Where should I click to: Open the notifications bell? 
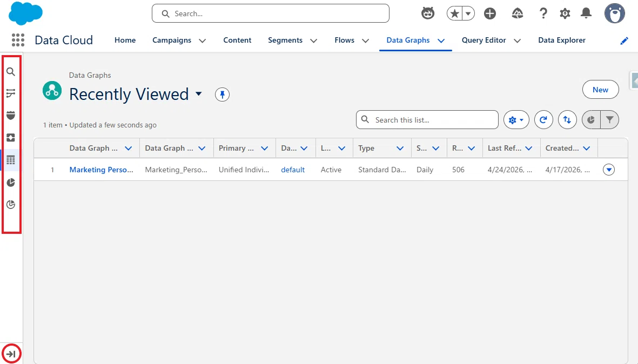click(586, 14)
